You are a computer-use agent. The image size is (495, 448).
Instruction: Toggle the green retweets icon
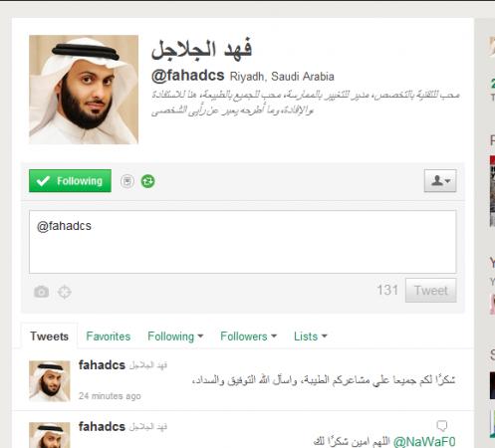pos(147,181)
